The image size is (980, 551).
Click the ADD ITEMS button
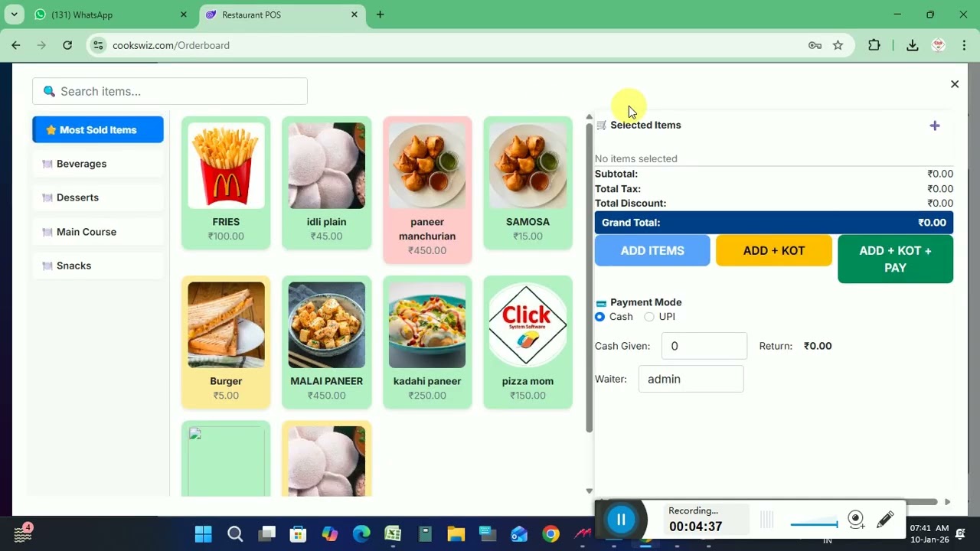point(652,251)
